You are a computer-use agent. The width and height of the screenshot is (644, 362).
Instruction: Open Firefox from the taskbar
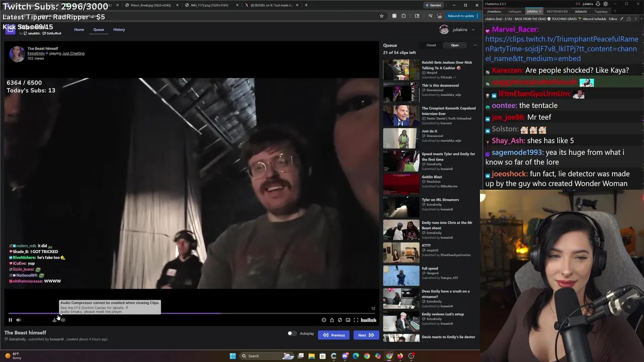pos(400,356)
